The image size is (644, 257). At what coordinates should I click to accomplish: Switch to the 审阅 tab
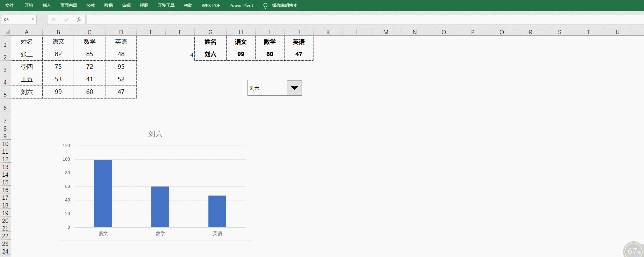click(x=126, y=6)
